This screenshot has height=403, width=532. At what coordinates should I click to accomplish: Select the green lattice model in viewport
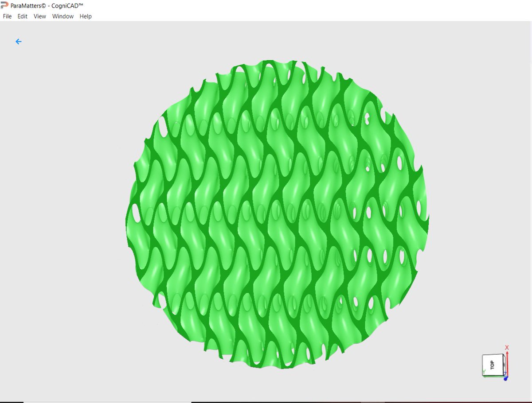pos(277,214)
